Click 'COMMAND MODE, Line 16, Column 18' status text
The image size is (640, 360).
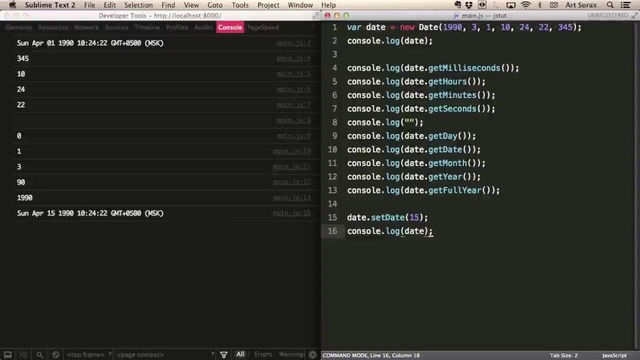point(371,356)
